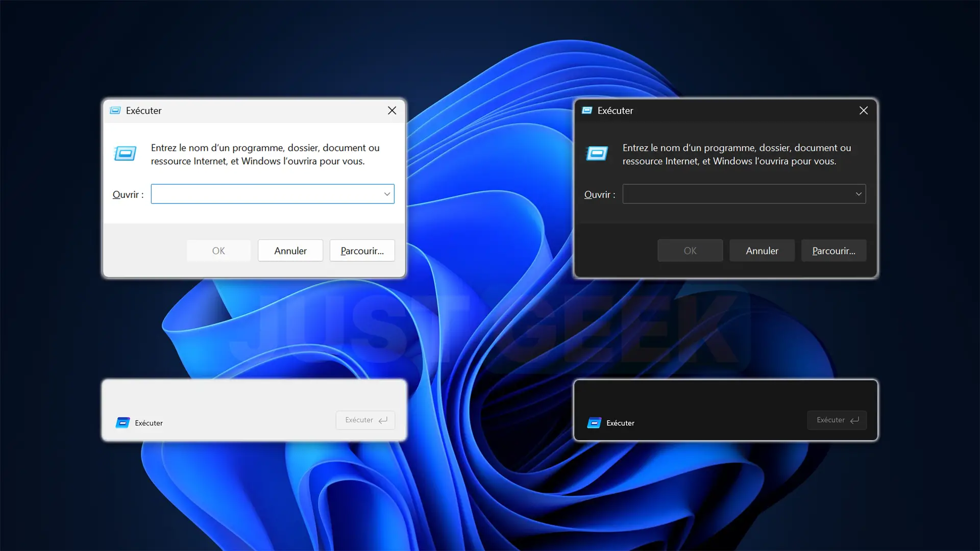
Task: Click the 'Exécuter' title text in dark dialog
Action: tap(615, 111)
